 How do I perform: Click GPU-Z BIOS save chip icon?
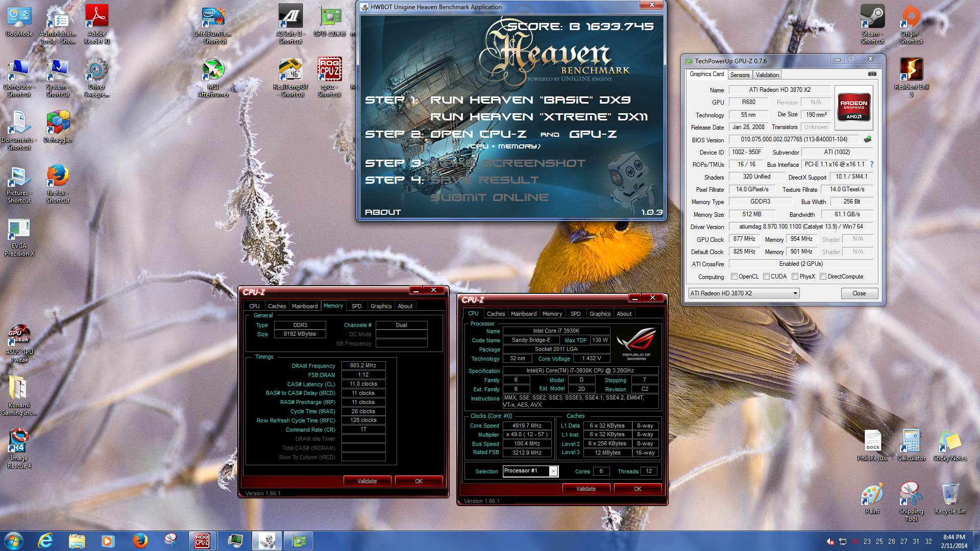(x=867, y=139)
